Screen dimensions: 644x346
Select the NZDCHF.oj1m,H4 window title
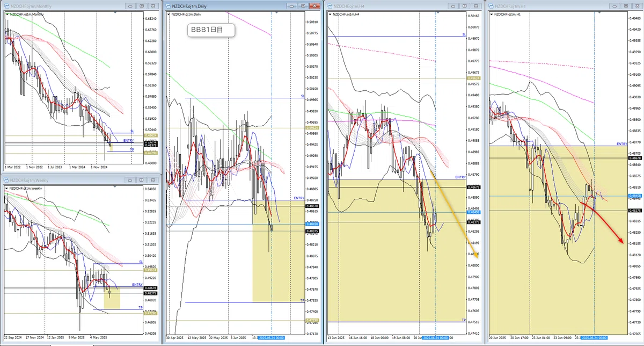click(x=349, y=6)
